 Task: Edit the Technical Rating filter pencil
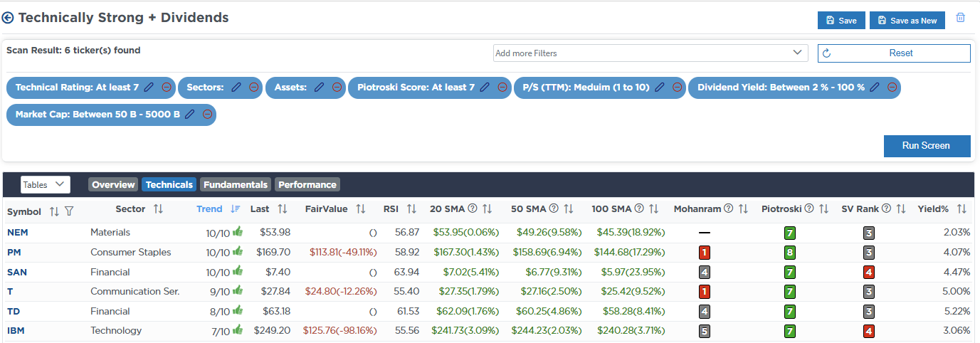pos(149,88)
